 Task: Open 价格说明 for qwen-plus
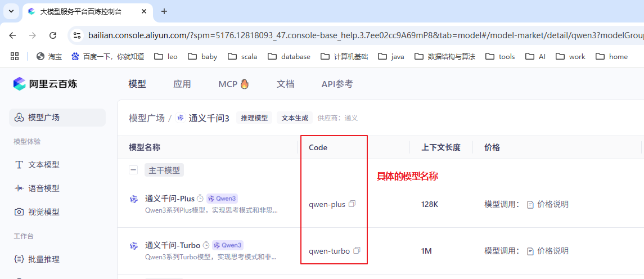coord(548,204)
